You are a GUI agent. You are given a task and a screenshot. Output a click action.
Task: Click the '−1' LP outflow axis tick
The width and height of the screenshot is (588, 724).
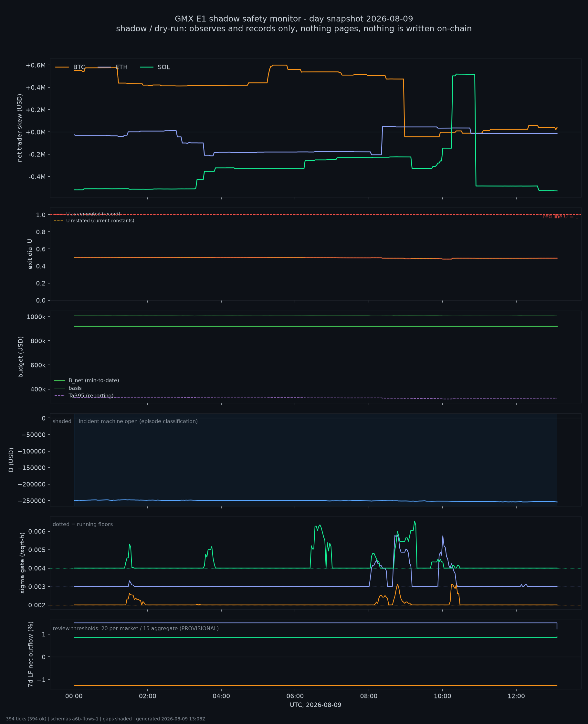coord(41,680)
